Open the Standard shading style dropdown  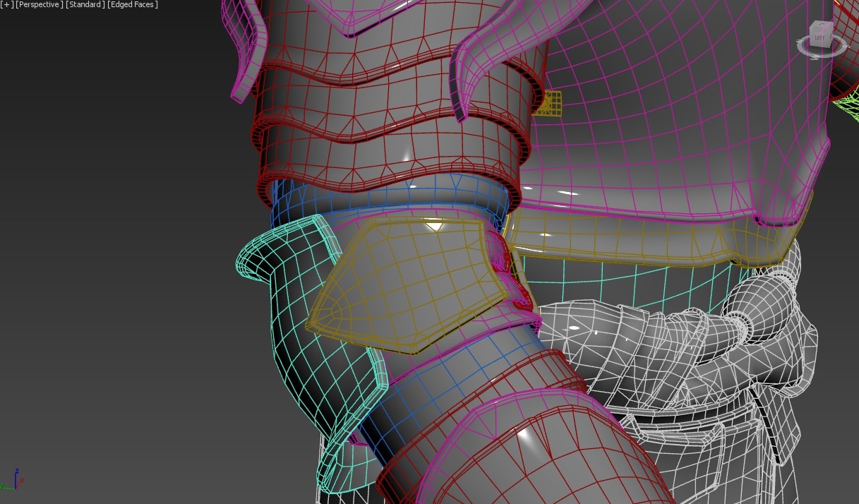[x=85, y=4]
